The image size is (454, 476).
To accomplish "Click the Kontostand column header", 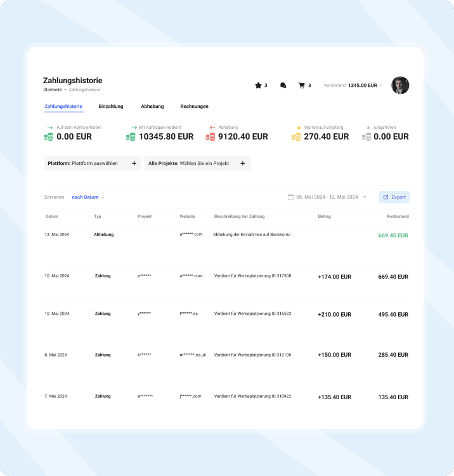I will [398, 216].
